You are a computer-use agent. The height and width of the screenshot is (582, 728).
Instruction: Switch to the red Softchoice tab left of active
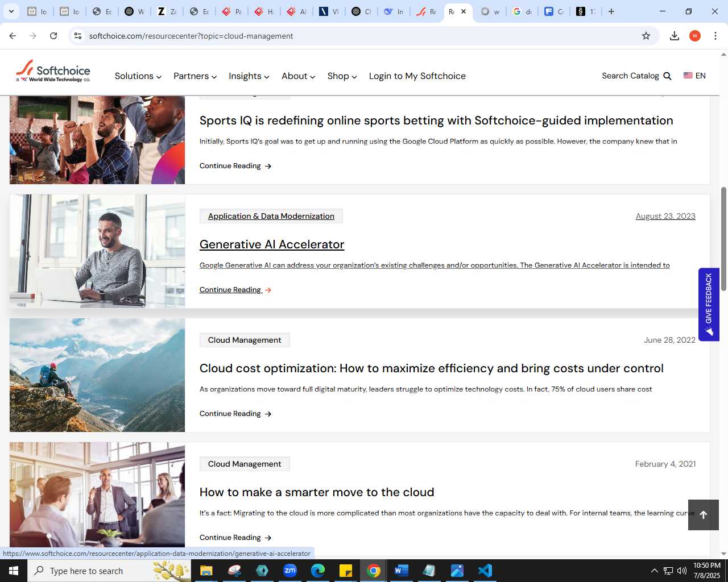pos(427,11)
